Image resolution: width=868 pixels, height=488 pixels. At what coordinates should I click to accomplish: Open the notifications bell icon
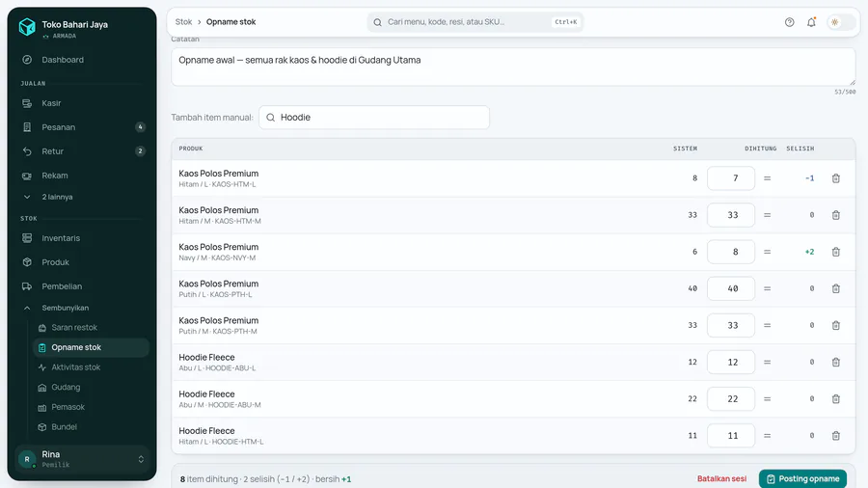811,22
